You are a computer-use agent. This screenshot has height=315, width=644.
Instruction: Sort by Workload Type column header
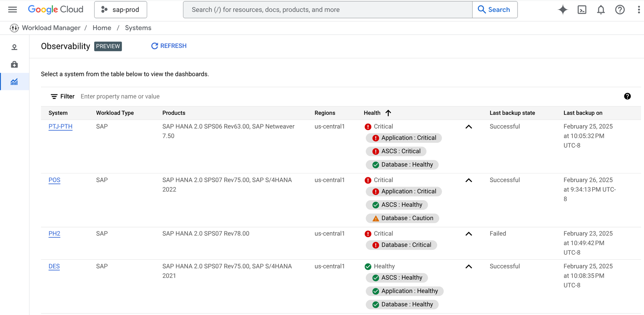pyautogui.click(x=115, y=113)
